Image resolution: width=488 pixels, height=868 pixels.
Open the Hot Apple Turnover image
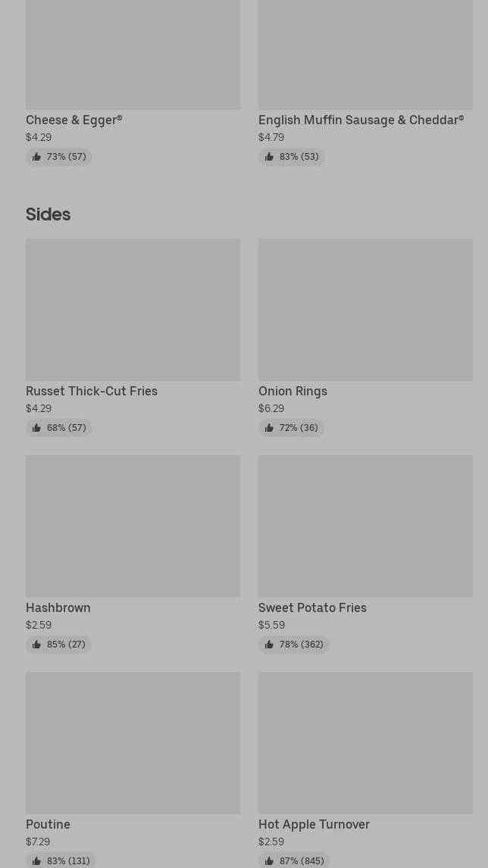[365, 743]
